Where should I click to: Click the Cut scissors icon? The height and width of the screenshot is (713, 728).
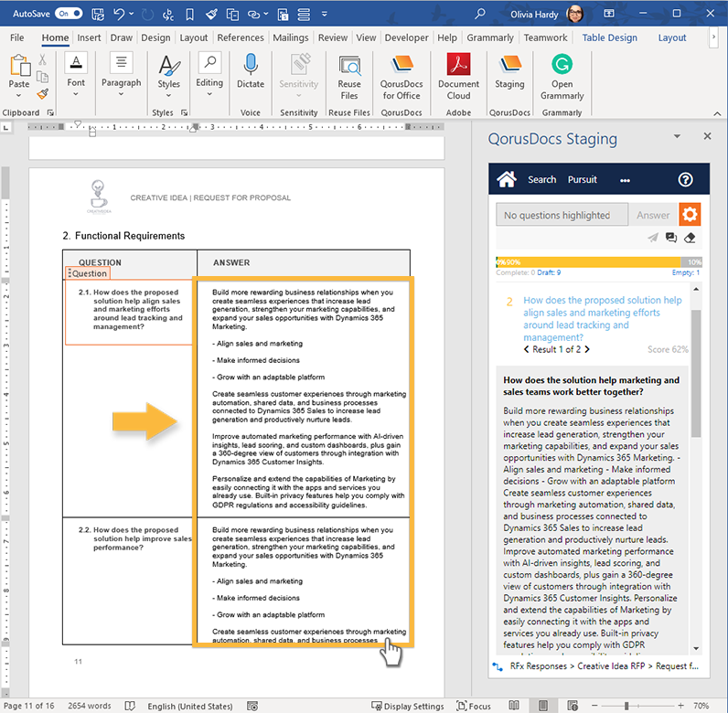coord(42,59)
